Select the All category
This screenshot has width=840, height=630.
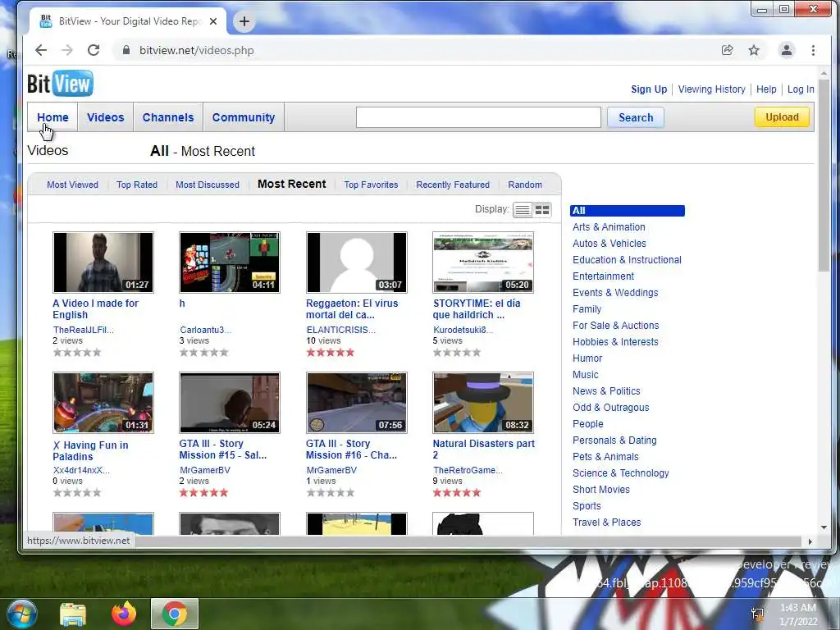pos(628,211)
